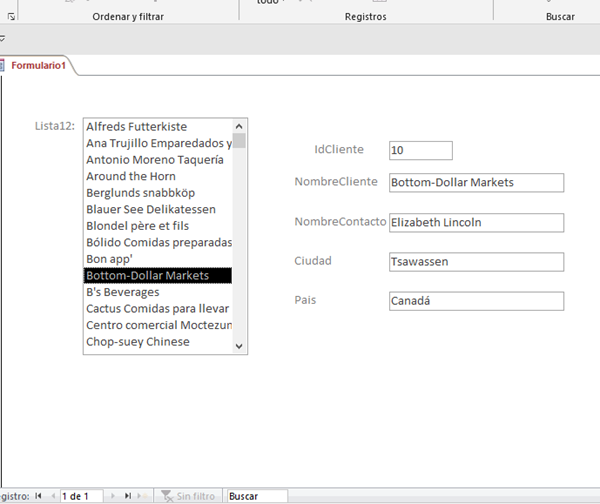600x504 pixels.
Task: Click the IdCliente label
Action: (339, 149)
